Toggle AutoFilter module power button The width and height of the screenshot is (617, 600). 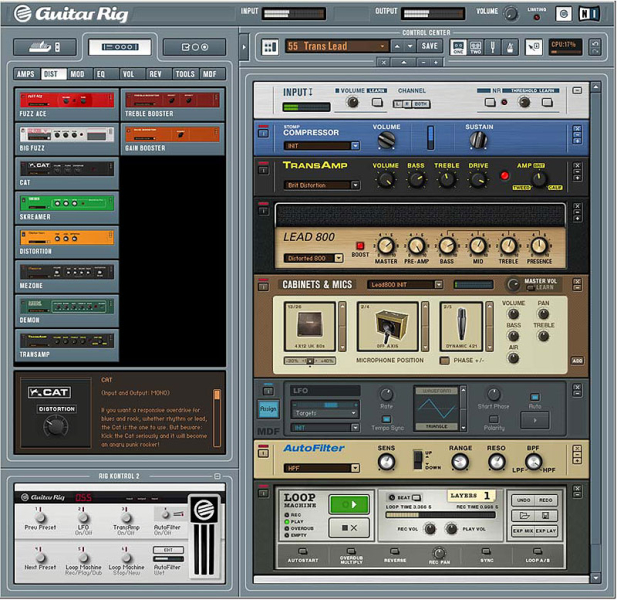click(263, 453)
